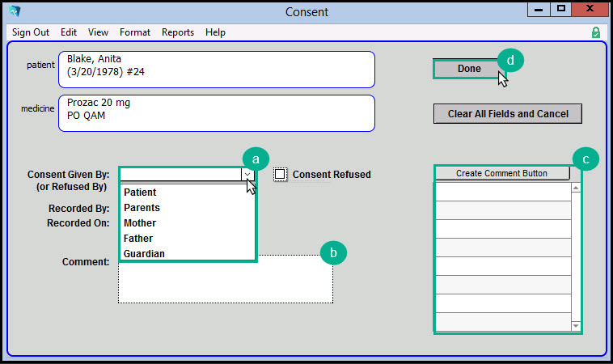This screenshot has height=364, width=613.
Task: Click the green padlock icon
Action: coord(596,32)
